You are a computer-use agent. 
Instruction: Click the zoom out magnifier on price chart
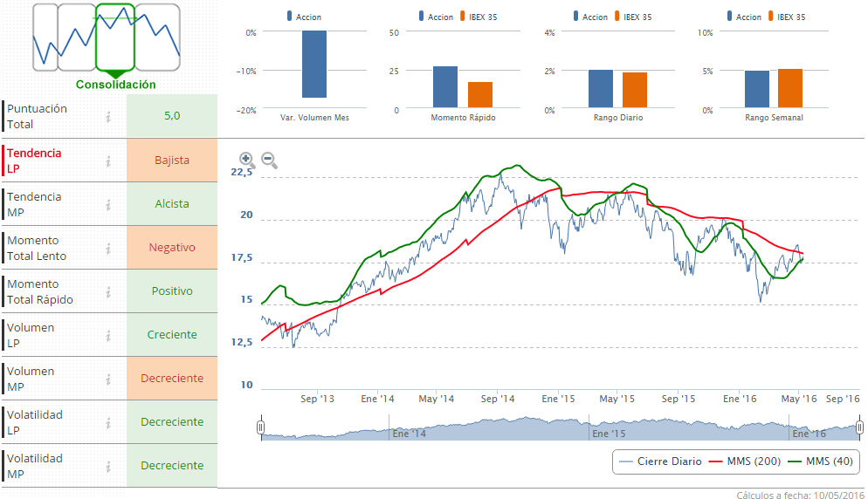[269, 160]
